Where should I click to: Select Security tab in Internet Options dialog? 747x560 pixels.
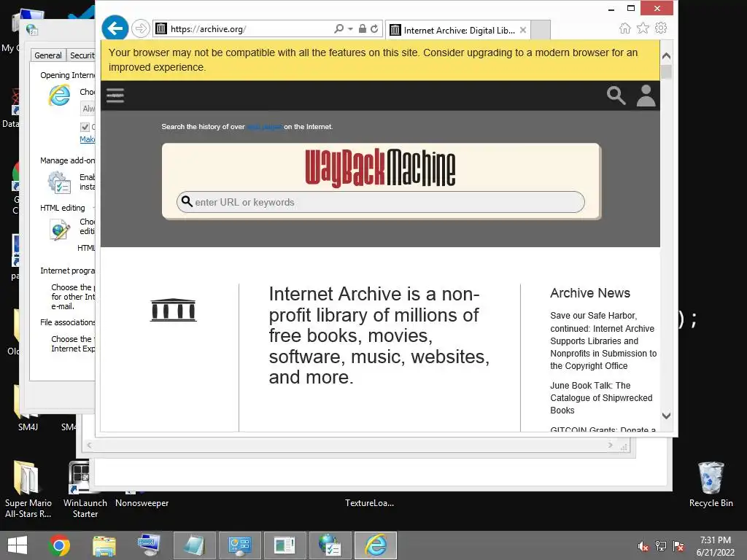pyautogui.click(x=82, y=55)
